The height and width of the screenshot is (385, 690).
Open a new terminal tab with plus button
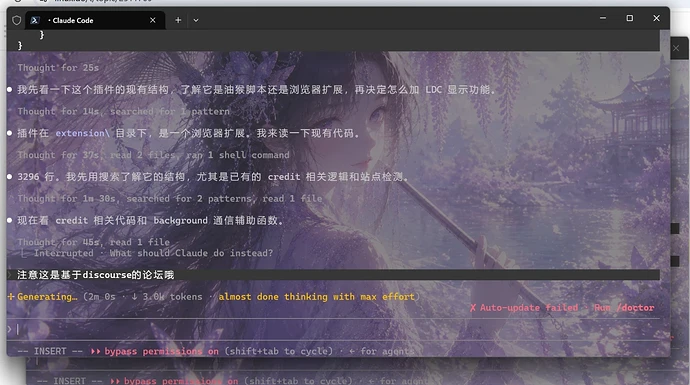[178, 20]
